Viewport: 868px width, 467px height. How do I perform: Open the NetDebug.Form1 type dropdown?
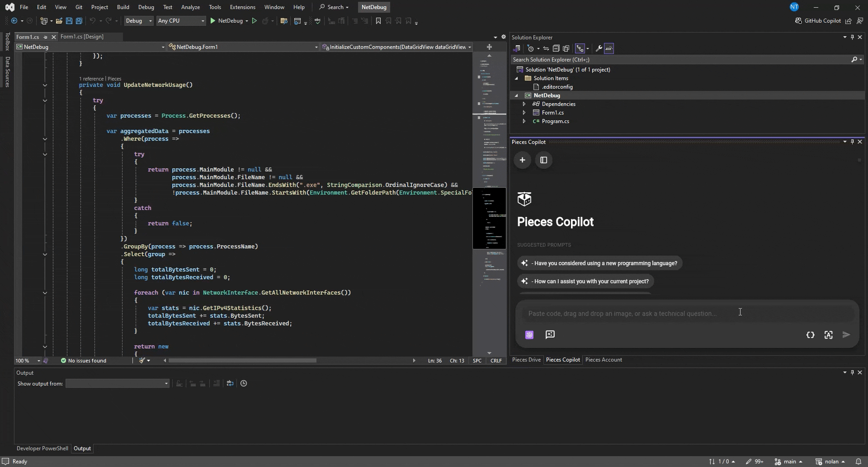pyautogui.click(x=244, y=47)
